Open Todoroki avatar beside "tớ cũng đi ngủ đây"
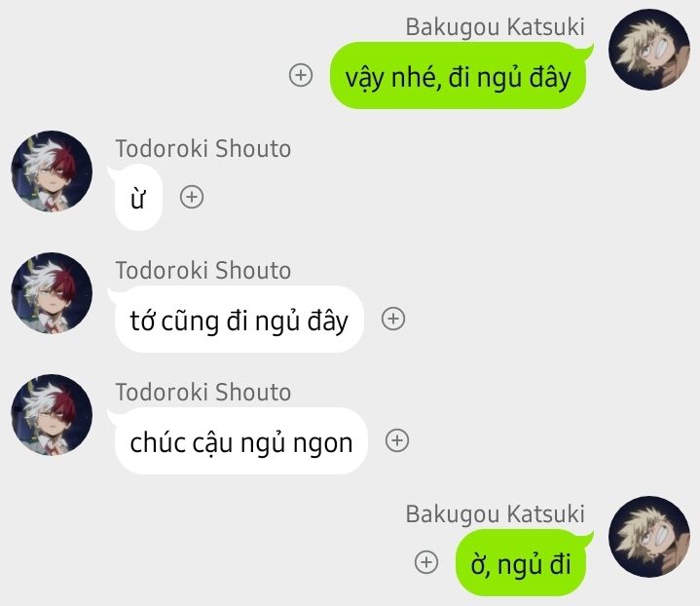The width and height of the screenshot is (700, 606). click(x=52, y=293)
